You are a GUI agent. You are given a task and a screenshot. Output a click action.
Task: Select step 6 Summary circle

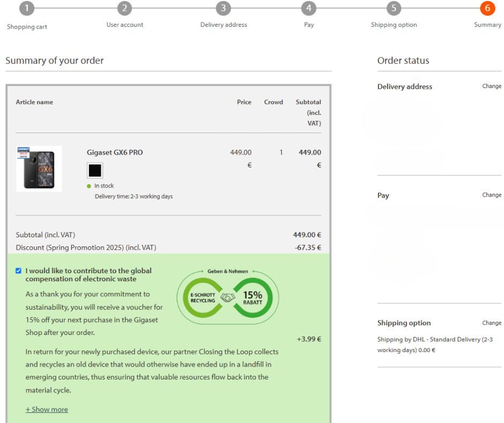click(x=487, y=8)
